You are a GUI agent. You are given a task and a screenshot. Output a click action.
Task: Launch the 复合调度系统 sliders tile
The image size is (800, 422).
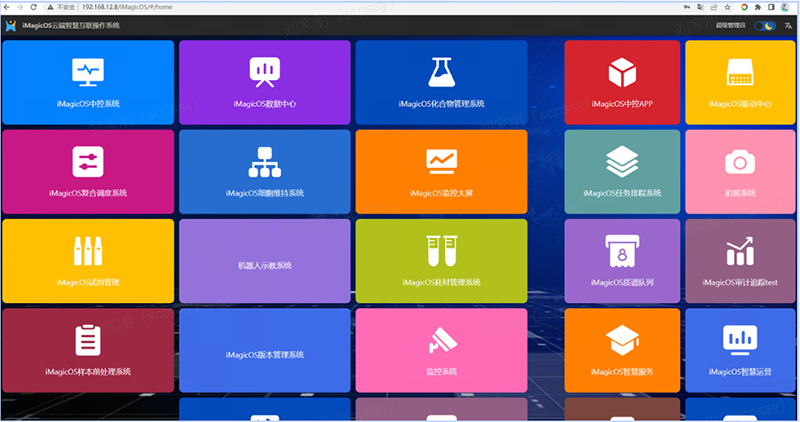tap(88, 171)
